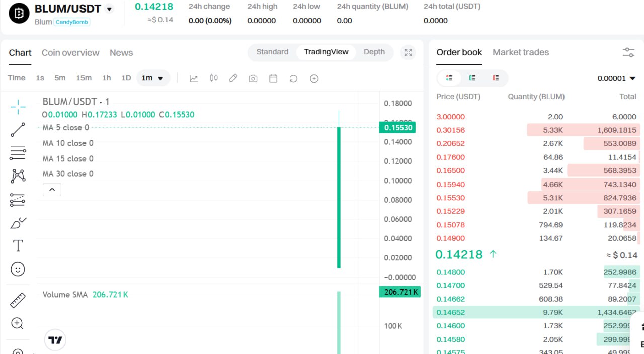The height and width of the screenshot is (354, 644).
Task: Select the trend line drawing tool
Action: click(x=18, y=130)
